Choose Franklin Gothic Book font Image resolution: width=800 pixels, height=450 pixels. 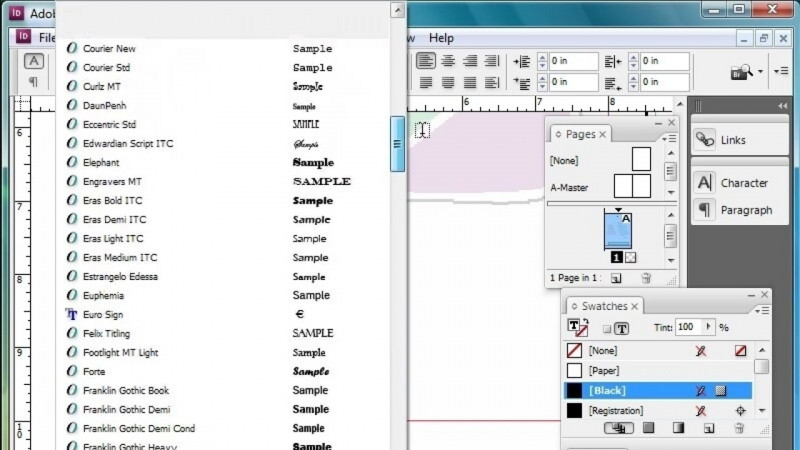click(222, 390)
